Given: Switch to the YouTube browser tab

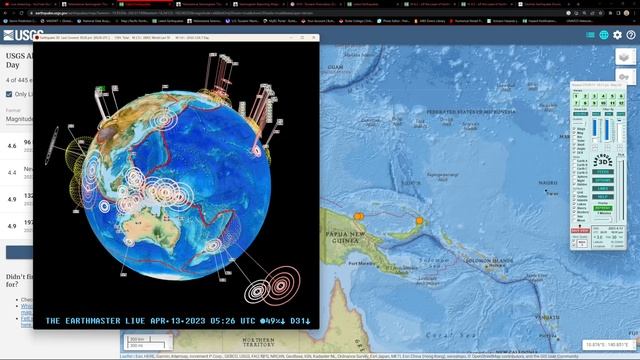Looking at the screenshot, I should click(x=29, y=4).
